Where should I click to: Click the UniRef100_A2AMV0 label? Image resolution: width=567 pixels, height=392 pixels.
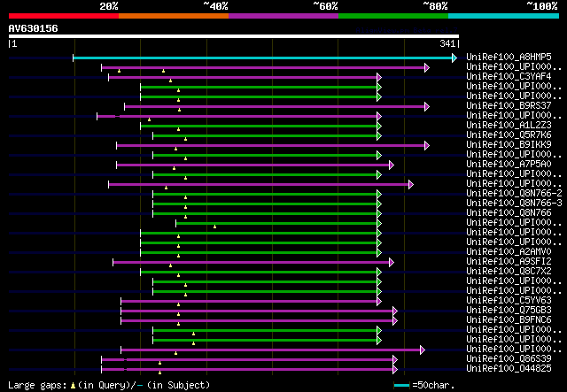pyautogui.click(x=509, y=252)
